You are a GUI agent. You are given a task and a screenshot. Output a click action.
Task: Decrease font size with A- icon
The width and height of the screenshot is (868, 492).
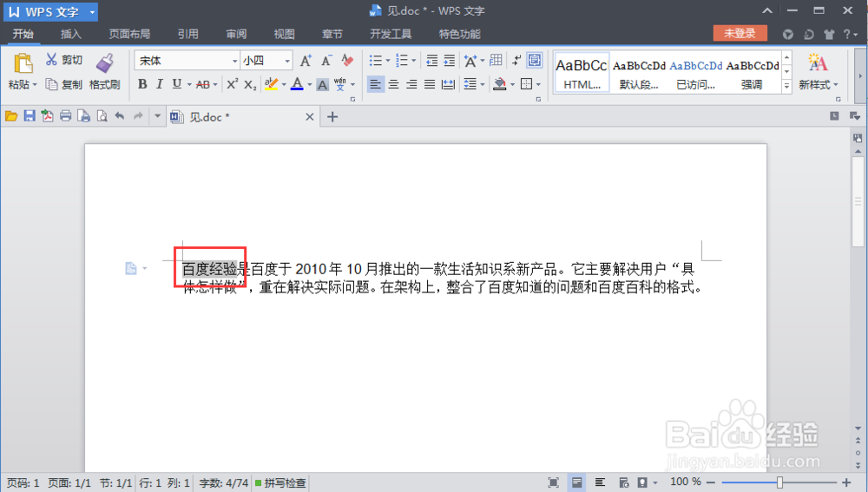(326, 61)
